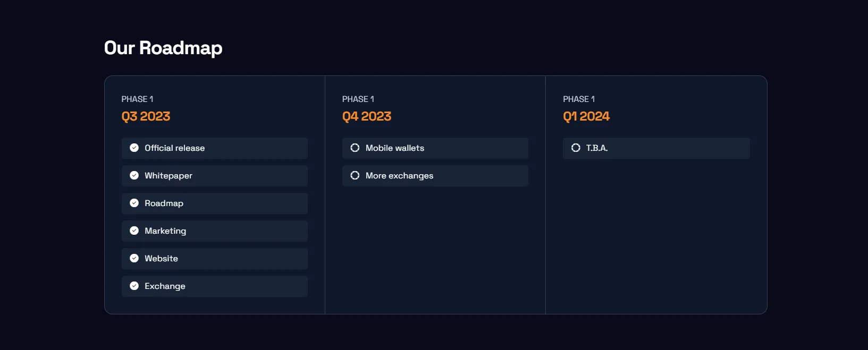Click the "Official release" text label

pos(174,148)
